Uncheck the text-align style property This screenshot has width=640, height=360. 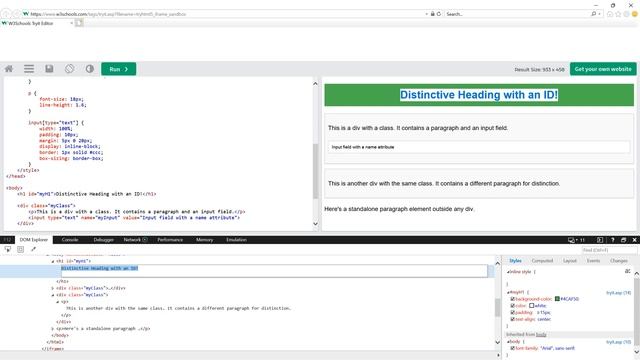[513, 319]
